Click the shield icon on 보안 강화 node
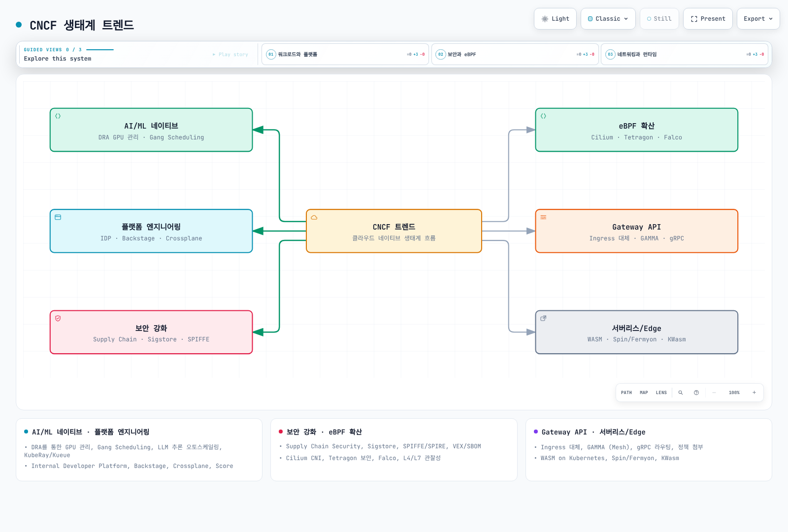This screenshot has width=788, height=532. [58, 318]
